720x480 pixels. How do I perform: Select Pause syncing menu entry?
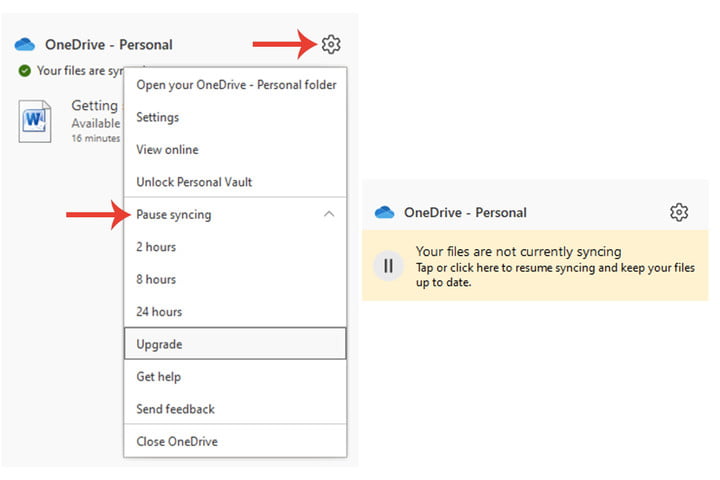pyautogui.click(x=174, y=215)
